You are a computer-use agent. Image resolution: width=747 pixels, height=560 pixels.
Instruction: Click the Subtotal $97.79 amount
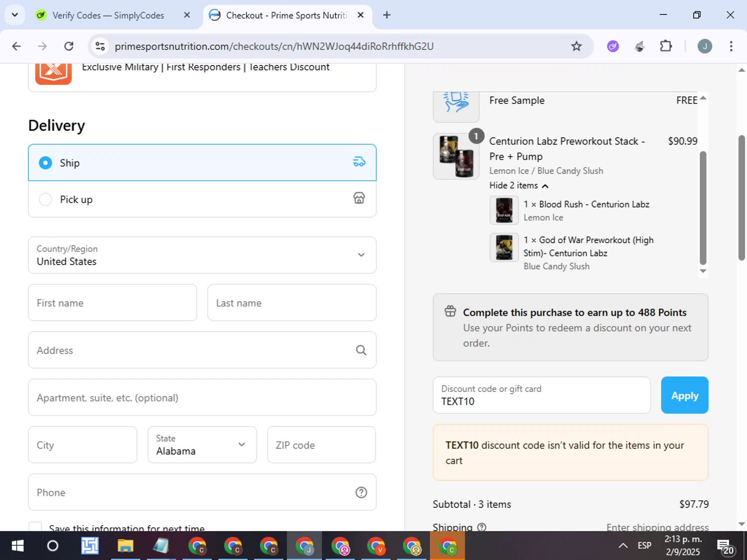pos(694,504)
